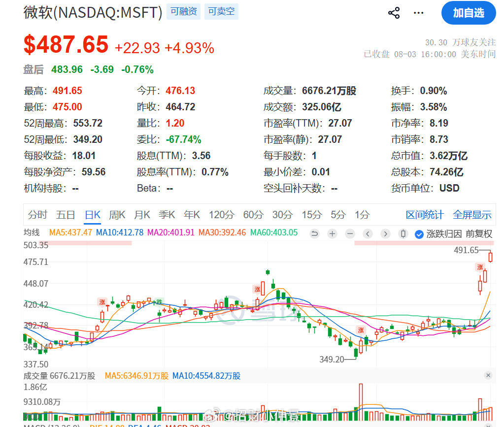Add the stock with the 加自选 button
Image resolution: width=504 pixels, height=427 pixels.
tap(469, 13)
